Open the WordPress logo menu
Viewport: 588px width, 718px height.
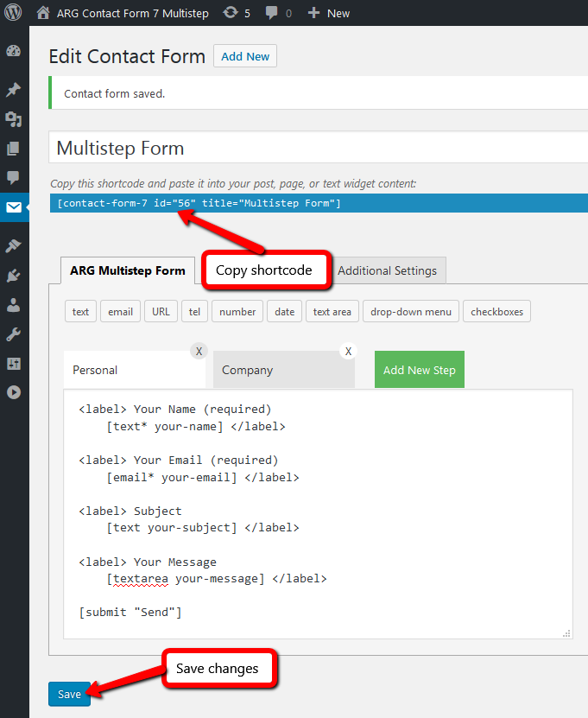[x=13, y=12]
